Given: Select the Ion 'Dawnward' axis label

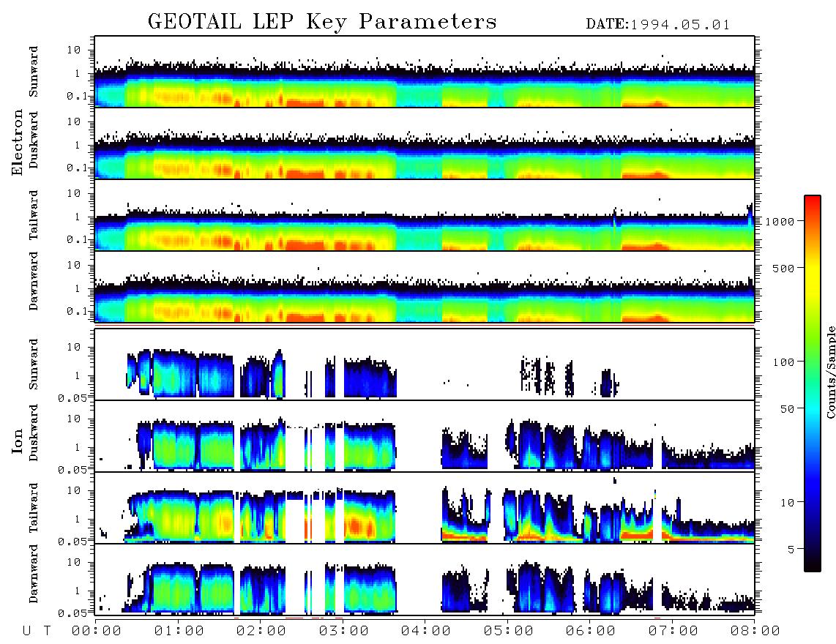Looking at the screenshot, I should pyautogui.click(x=34, y=574).
